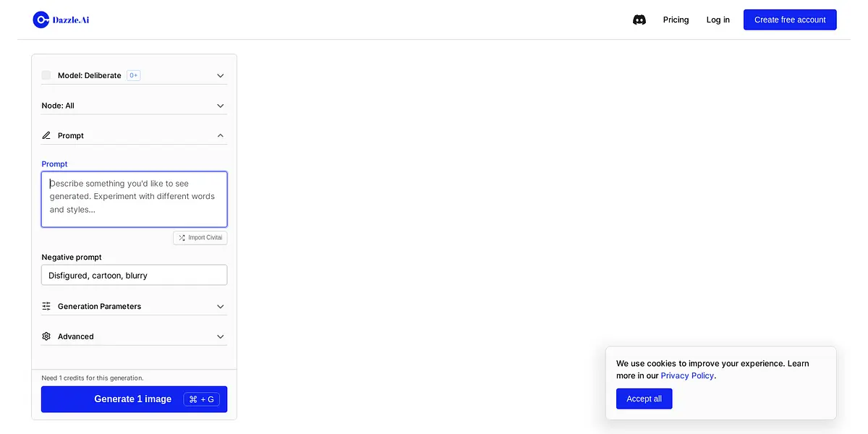The width and height of the screenshot is (868, 434).
Task: Expand the Node: All dropdown
Action: [221, 106]
